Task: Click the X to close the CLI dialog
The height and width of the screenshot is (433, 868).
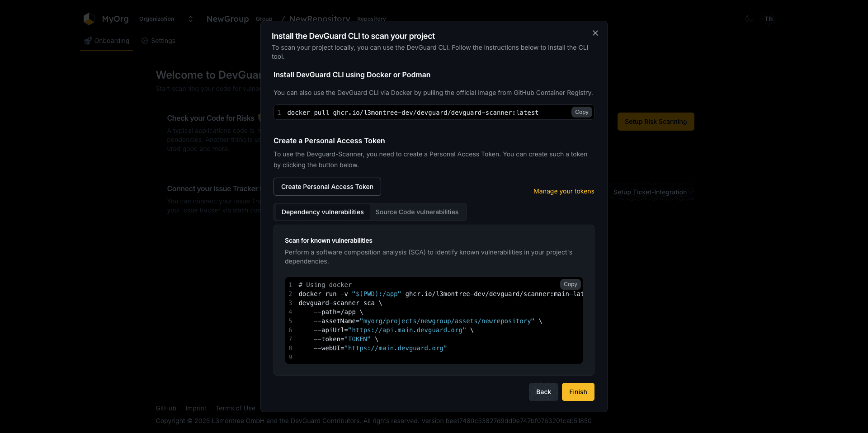Action: click(595, 33)
